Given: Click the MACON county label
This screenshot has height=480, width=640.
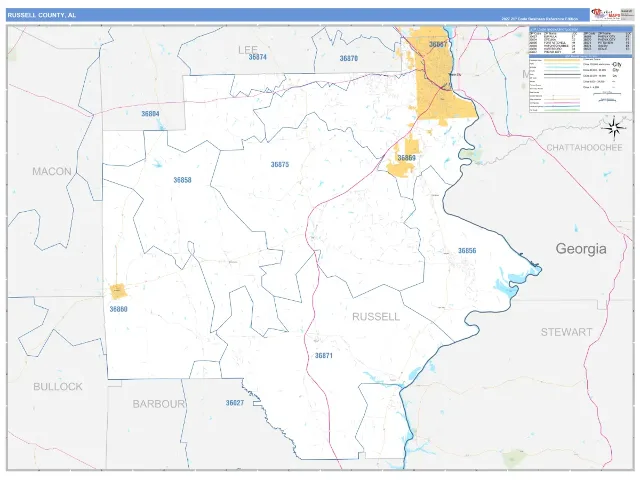Looking at the screenshot, I should point(52,171).
